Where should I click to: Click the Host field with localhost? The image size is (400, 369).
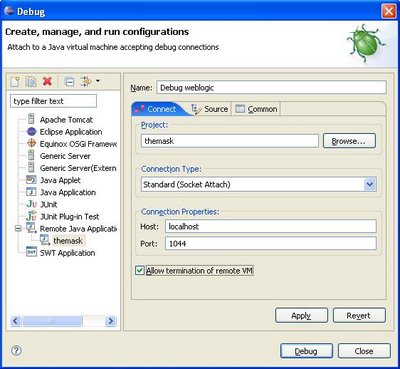pos(271,226)
